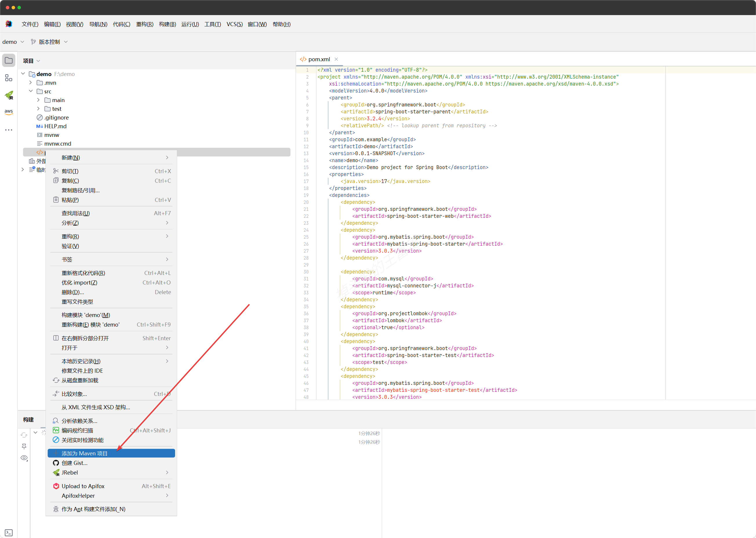
Task: Open the Terminal tool window icon
Action: 9,533
